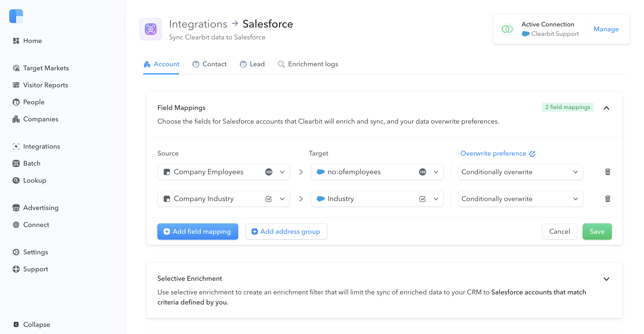Click picklist type icon on Industry target
This screenshot has width=644, height=334.
click(x=422, y=199)
